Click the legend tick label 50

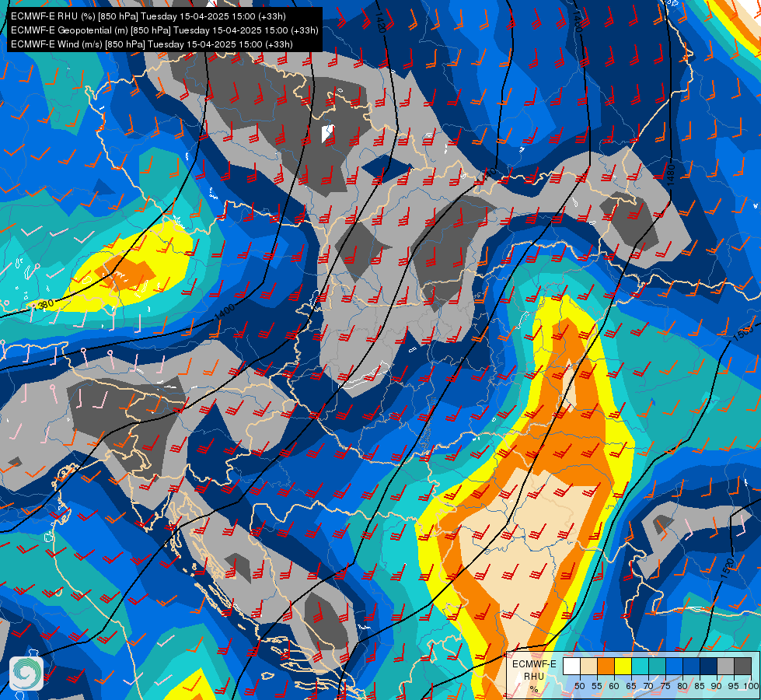tap(579, 686)
